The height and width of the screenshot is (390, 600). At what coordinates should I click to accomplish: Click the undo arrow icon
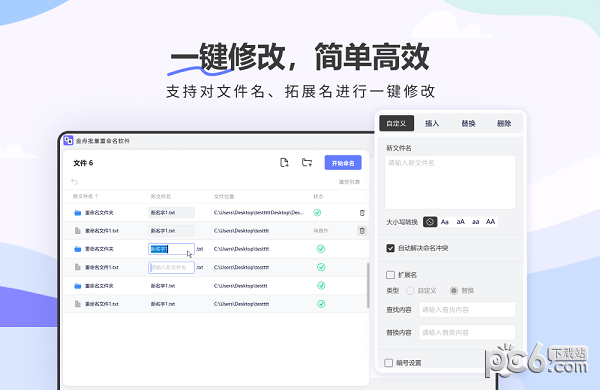tap(75, 182)
